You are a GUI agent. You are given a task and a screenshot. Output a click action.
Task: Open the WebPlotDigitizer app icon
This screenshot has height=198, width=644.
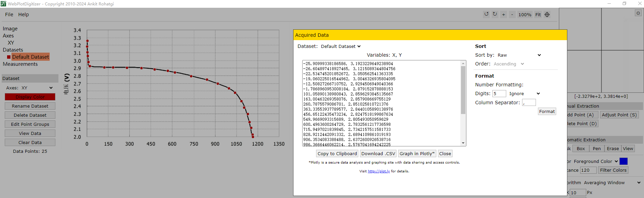(3, 4)
